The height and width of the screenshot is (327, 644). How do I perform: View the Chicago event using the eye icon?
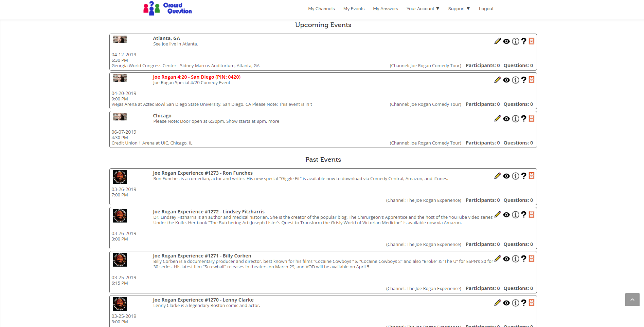point(506,119)
